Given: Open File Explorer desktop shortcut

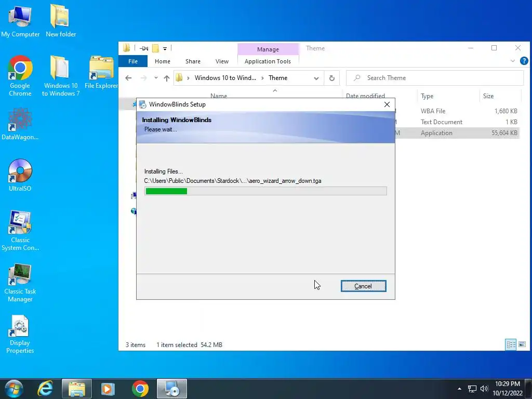Looking at the screenshot, I should coord(101,73).
